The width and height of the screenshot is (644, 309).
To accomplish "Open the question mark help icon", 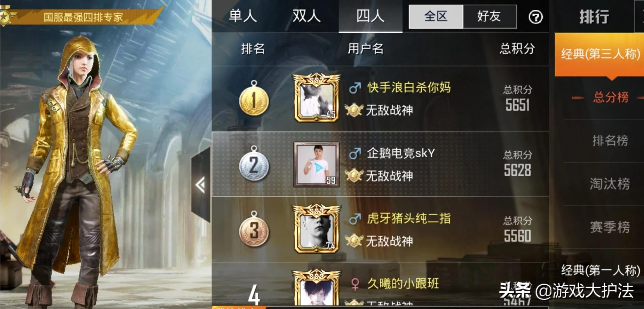I will click(x=535, y=17).
